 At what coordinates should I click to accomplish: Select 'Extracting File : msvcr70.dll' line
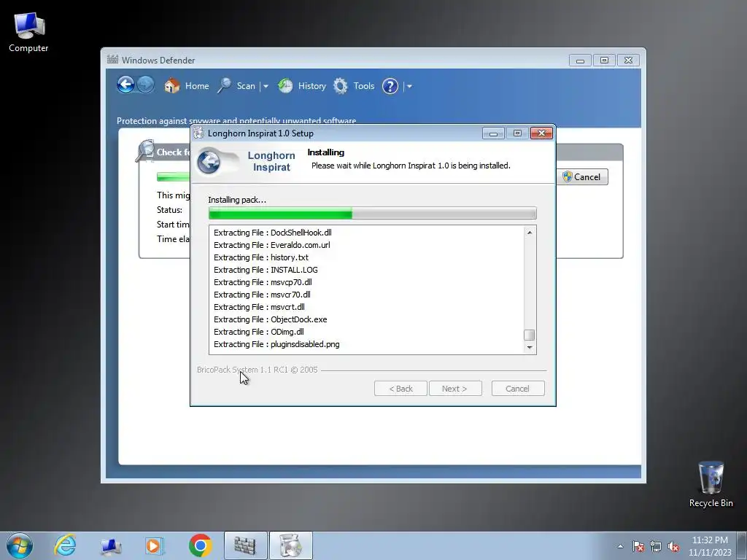point(262,295)
